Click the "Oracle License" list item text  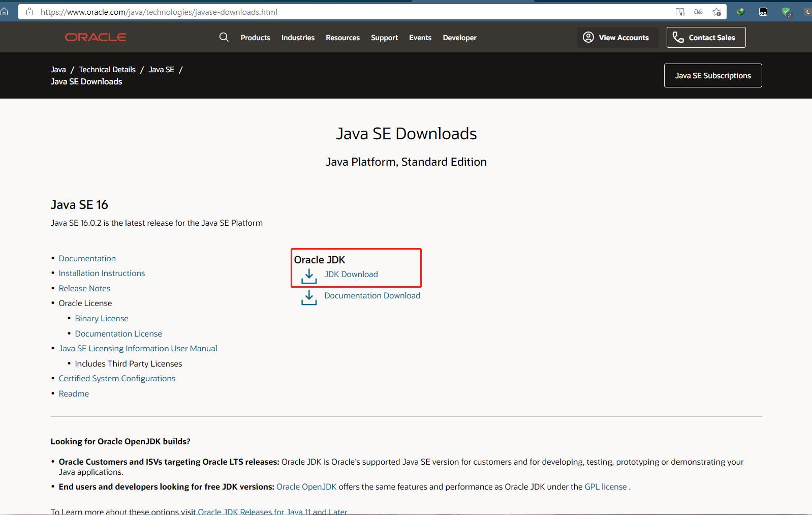pos(85,303)
